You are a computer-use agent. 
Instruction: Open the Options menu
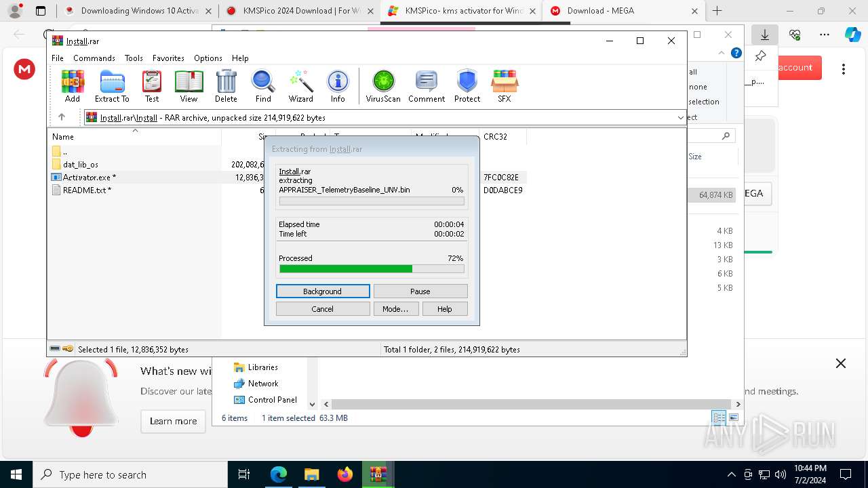click(x=208, y=58)
